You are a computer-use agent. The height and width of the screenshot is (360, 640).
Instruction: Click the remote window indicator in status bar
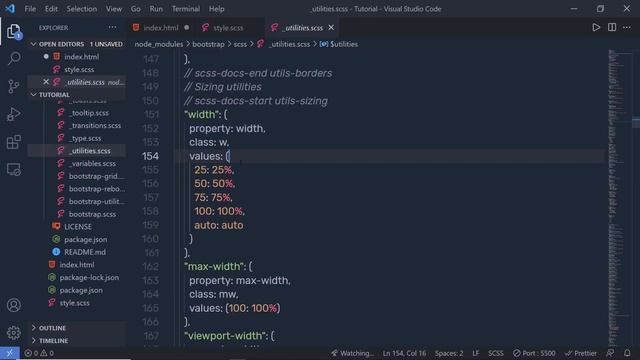click(x=9, y=353)
